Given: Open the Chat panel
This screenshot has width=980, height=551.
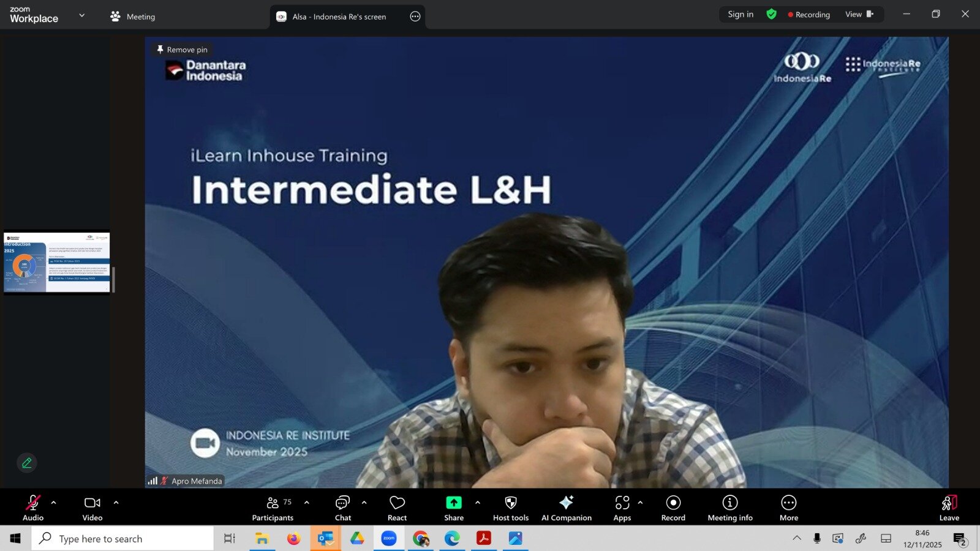Looking at the screenshot, I should click(342, 508).
